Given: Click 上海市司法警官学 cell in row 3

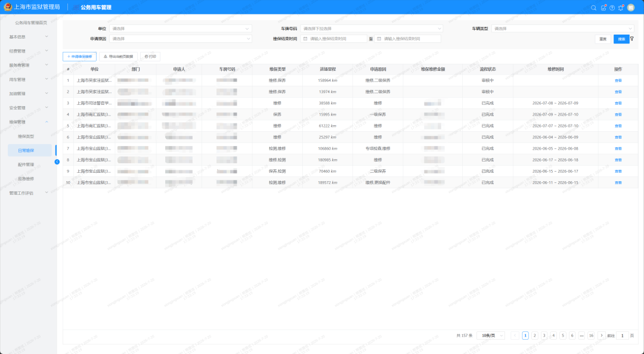Looking at the screenshot, I should tap(94, 104).
